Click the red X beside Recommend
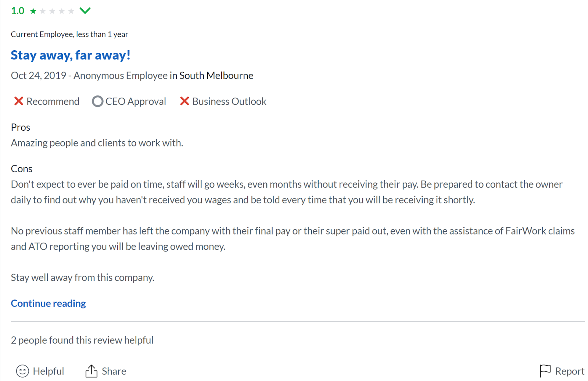Viewport: 588px width, 381px height. click(x=18, y=101)
